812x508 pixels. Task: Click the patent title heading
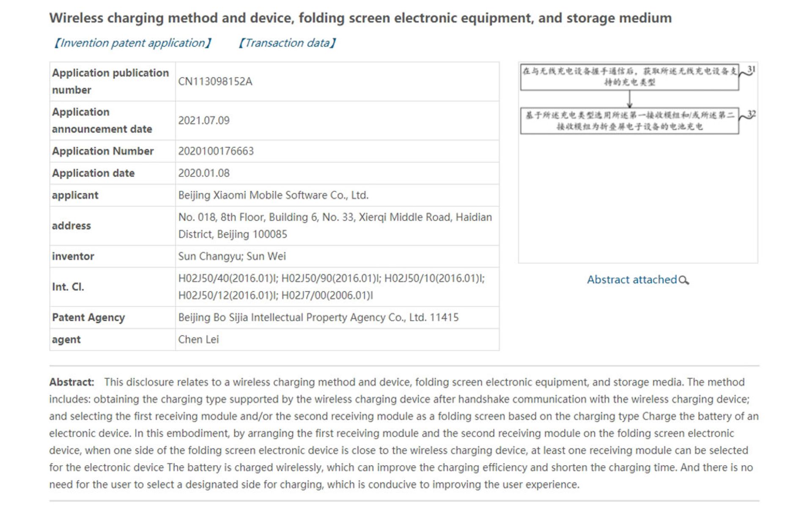360,18
